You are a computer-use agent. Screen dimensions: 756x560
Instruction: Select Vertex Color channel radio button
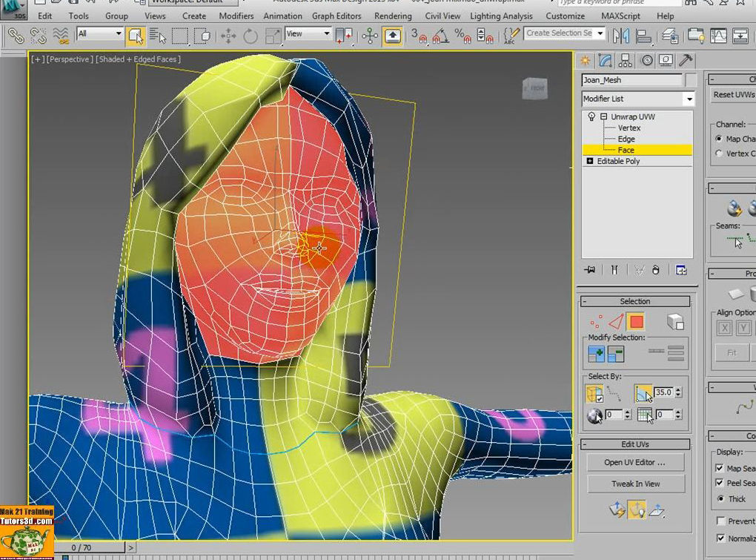point(719,154)
